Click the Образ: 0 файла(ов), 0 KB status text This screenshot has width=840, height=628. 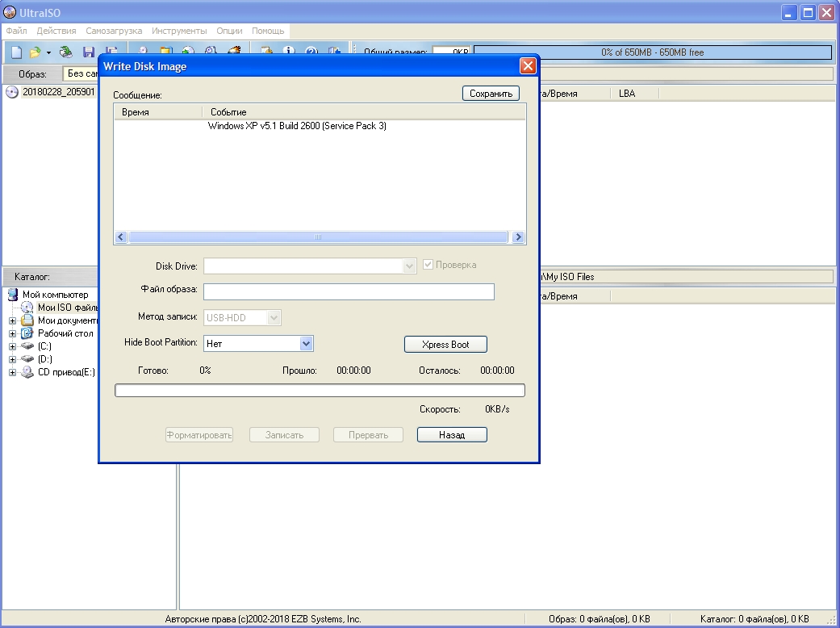(599, 619)
